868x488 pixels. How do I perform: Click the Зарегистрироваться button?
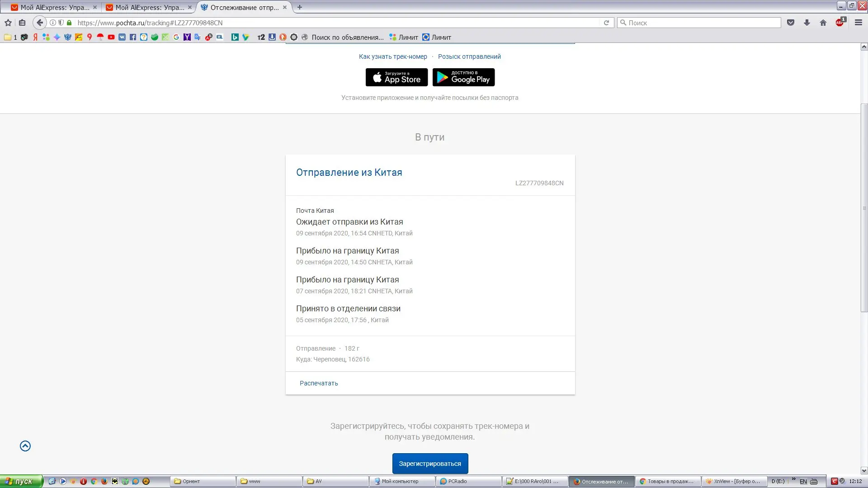click(430, 464)
